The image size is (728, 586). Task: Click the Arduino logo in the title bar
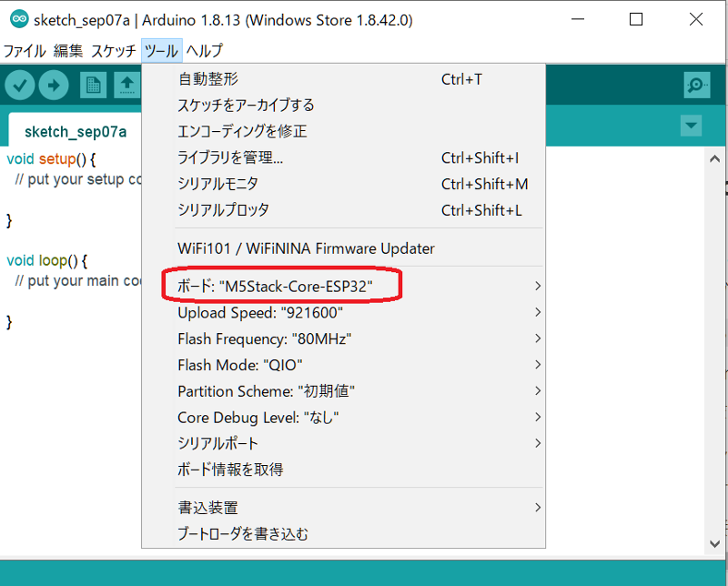[19, 19]
